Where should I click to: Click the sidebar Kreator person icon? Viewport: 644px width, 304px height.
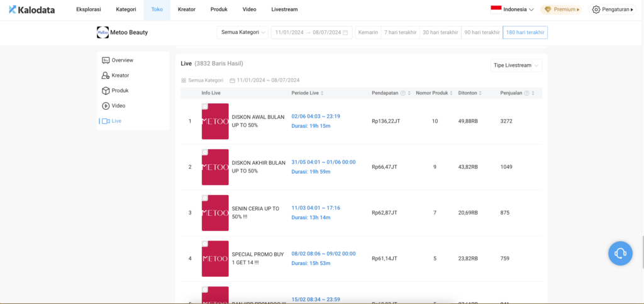[106, 76]
